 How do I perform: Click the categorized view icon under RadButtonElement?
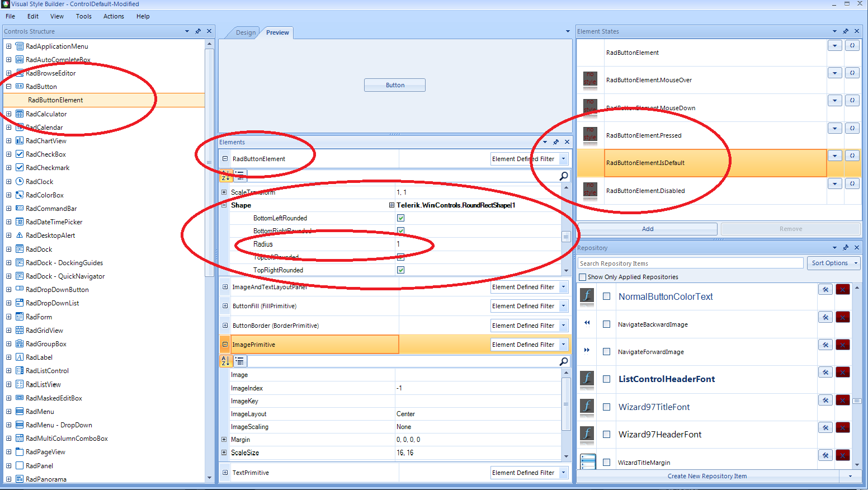tap(239, 176)
